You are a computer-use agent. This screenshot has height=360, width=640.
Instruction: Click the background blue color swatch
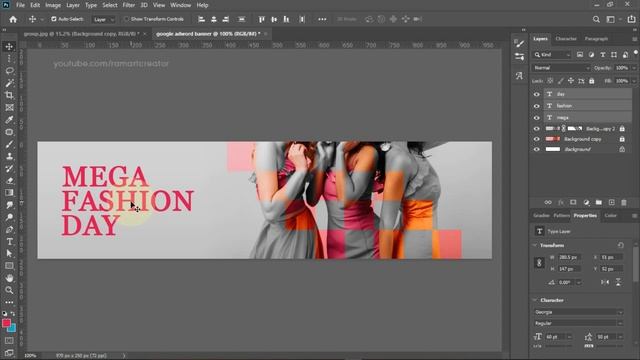[x=12, y=329]
